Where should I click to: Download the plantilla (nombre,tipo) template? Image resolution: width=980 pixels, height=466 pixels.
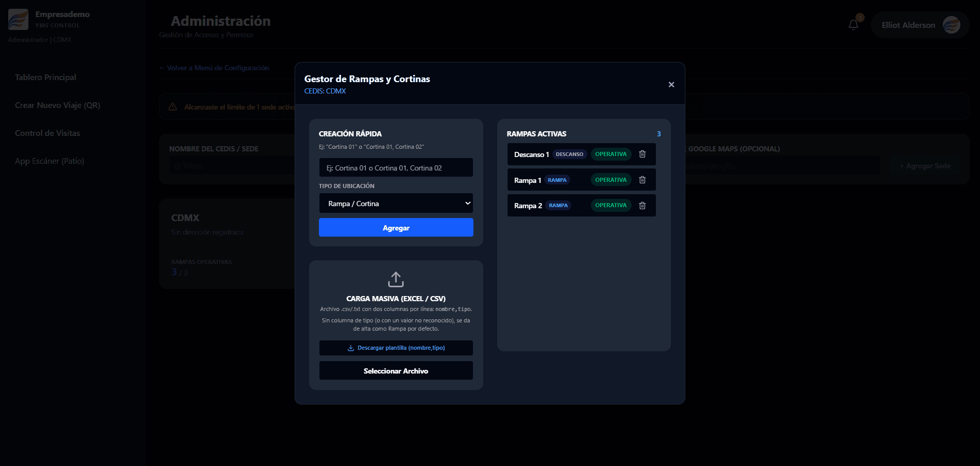(396, 348)
